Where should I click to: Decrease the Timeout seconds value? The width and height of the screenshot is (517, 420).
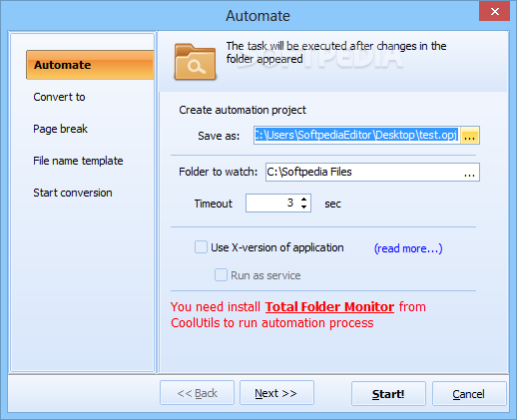click(x=303, y=207)
